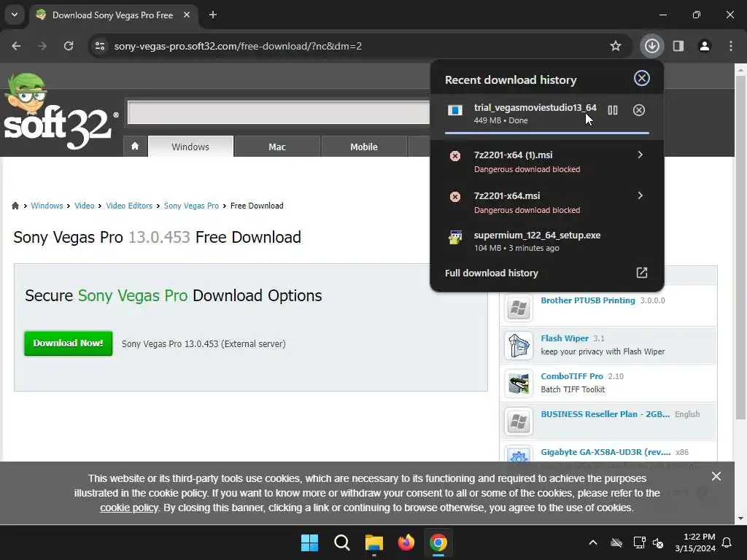This screenshot has width=747, height=560.
Task: Open the Video Editors breadcrumb link
Action: (x=129, y=206)
